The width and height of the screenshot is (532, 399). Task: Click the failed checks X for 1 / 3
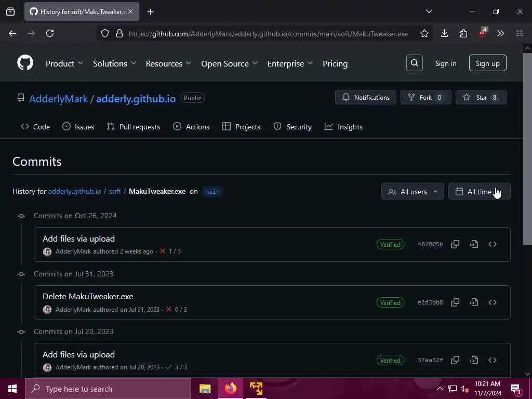click(163, 251)
